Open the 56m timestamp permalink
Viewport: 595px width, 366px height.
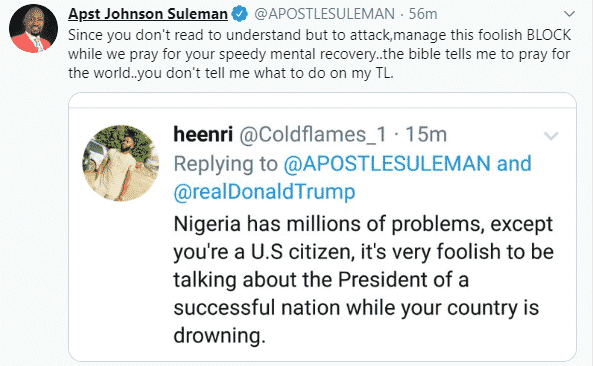pos(423,14)
